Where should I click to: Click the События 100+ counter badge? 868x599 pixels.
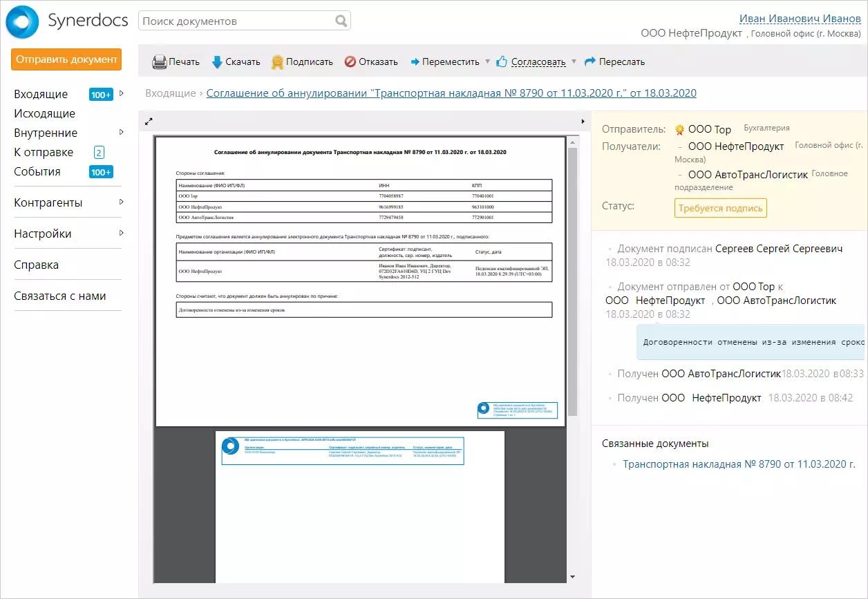pos(101,172)
